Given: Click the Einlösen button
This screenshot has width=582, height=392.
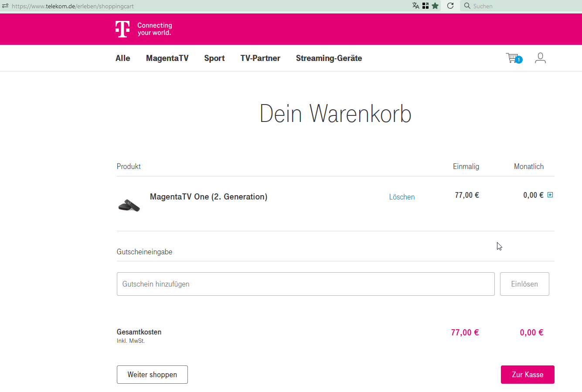Looking at the screenshot, I should pyautogui.click(x=524, y=284).
